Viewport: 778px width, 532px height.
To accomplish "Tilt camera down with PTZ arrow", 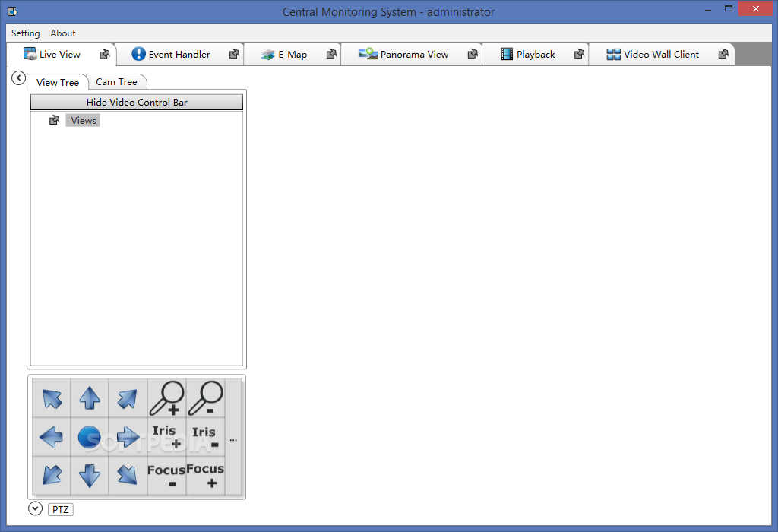I will point(90,475).
